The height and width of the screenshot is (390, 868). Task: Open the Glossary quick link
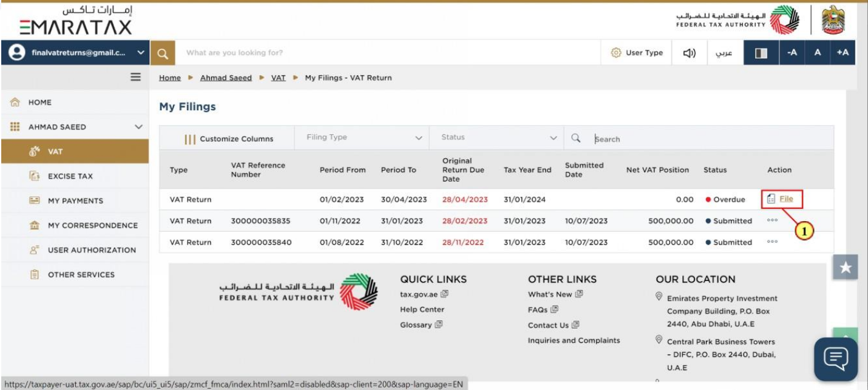421,325
